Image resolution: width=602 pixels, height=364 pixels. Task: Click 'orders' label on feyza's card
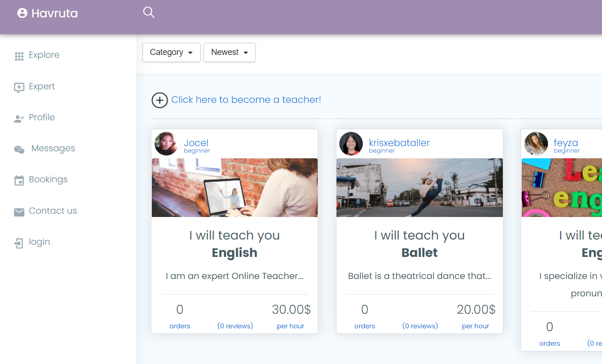(x=550, y=343)
